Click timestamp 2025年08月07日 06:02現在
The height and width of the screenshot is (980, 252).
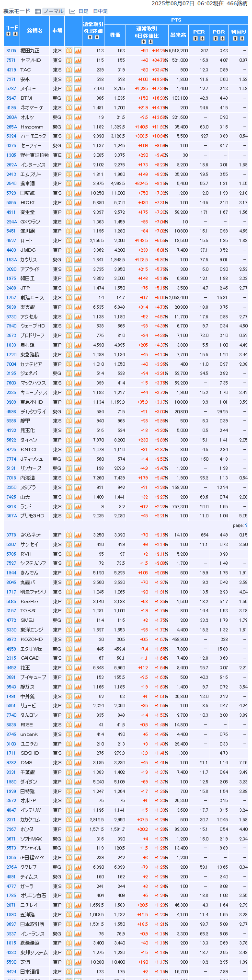tap(187, 3)
